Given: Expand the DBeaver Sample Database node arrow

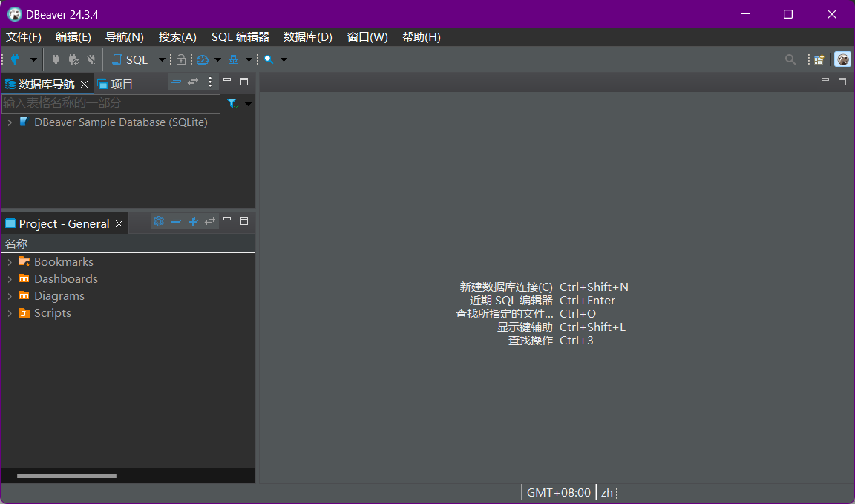Looking at the screenshot, I should pyautogui.click(x=9, y=122).
